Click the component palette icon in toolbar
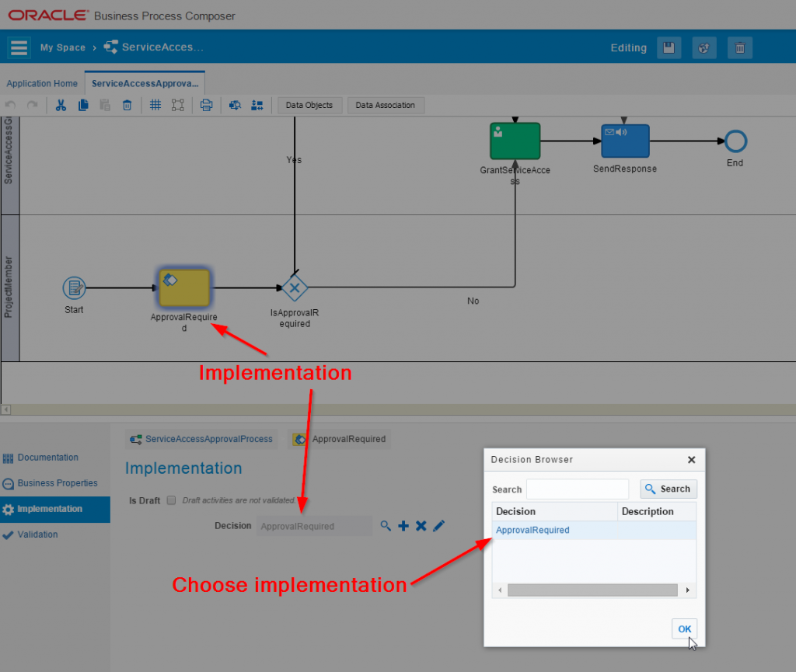The image size is (796, 672). pos(257,105)
